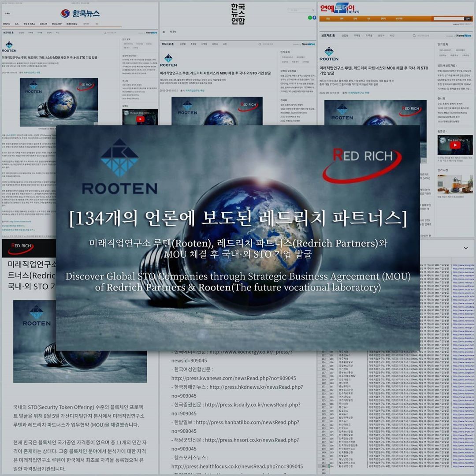Open 산업별 tab on 연예투데이 press bar
Image resolution: width=476 pixels, height=476 pixels.
tap(345, 36)
